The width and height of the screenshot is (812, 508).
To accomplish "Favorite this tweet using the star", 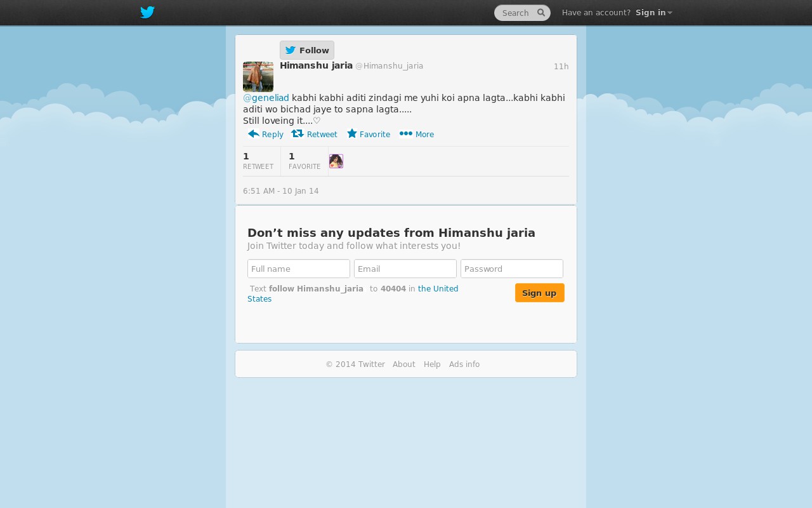I will click(x=369, y=134).
